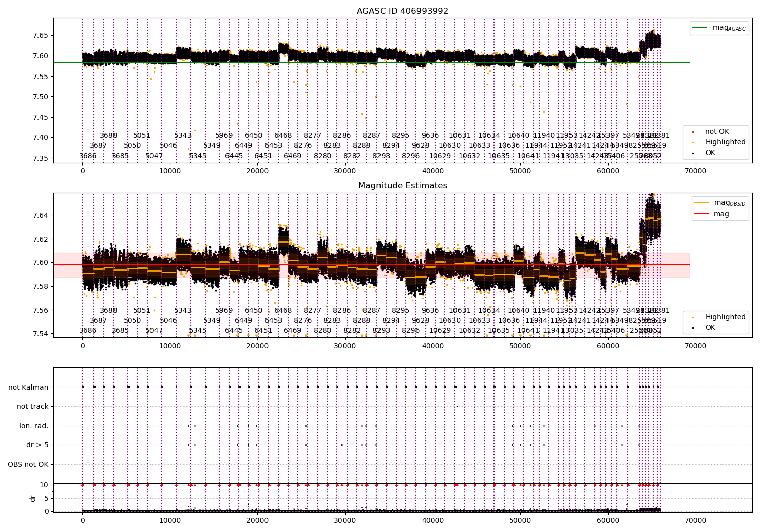Click y-tick 7.50 on the top plot
The image size is (760, 532).
(x=40, y=97)
